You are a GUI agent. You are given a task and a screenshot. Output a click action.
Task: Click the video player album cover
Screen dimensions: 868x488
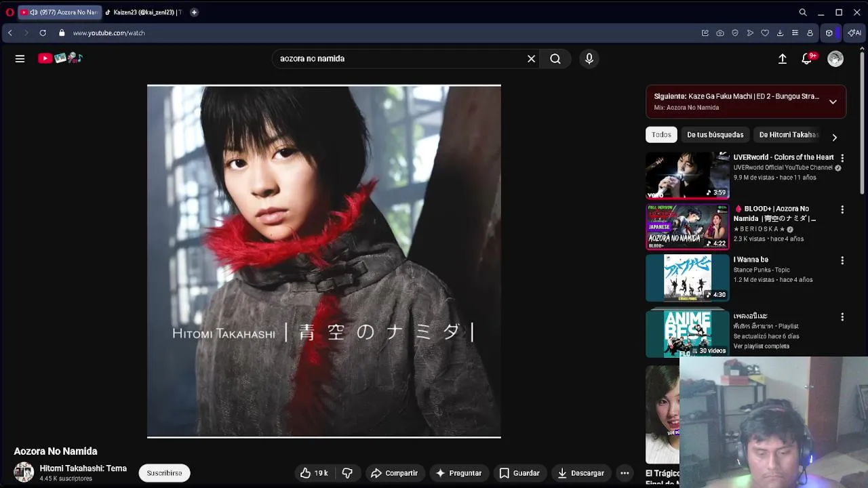324,262
